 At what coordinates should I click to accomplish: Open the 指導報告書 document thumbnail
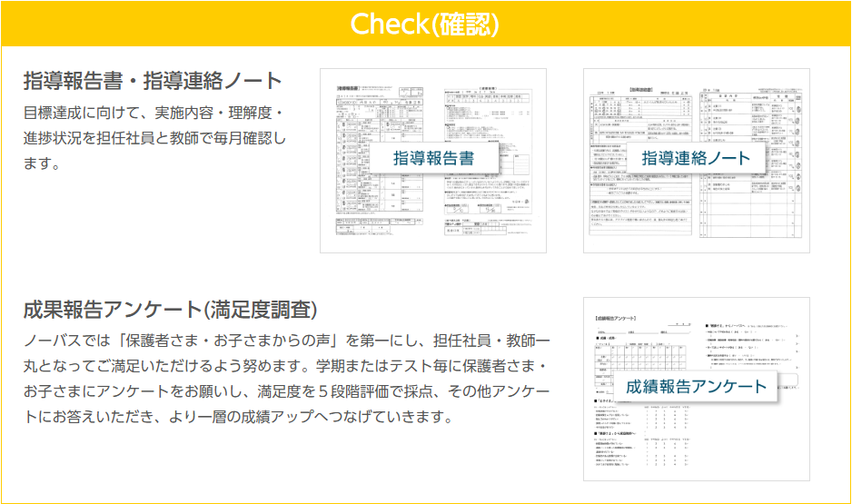[433, 161]
